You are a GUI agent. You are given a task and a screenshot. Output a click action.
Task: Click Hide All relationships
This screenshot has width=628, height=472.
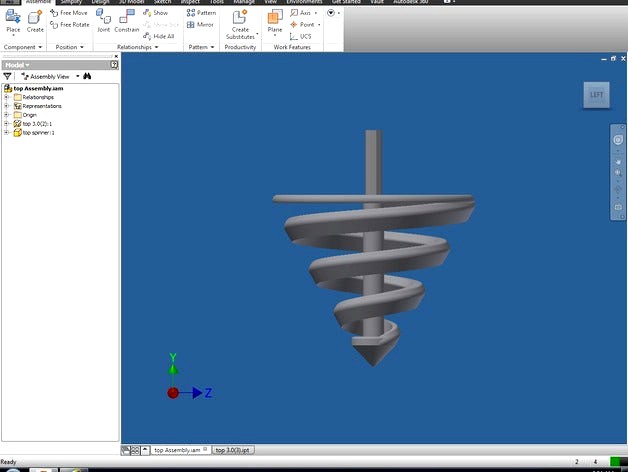(x=158, y=36)
